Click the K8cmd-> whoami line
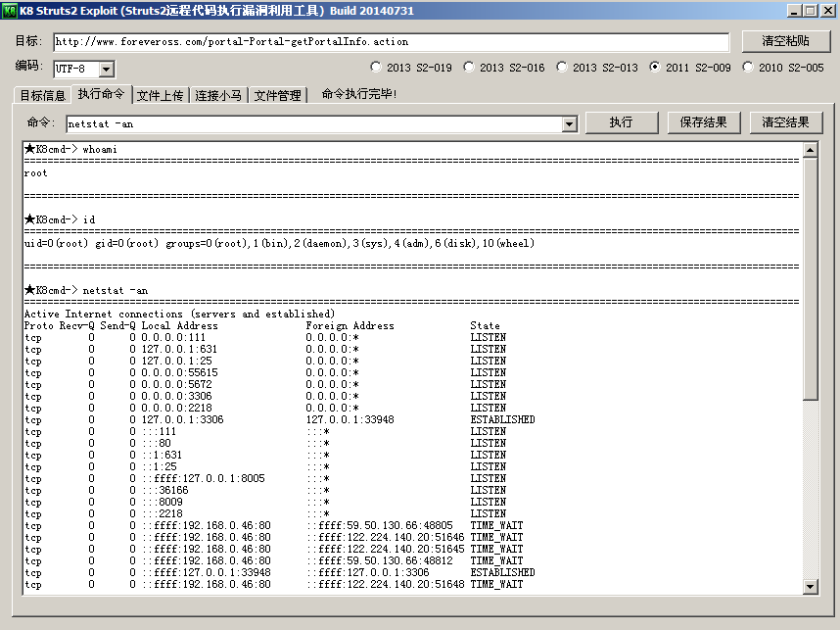Viewport: 840px width, 630px height. [70, 149]
